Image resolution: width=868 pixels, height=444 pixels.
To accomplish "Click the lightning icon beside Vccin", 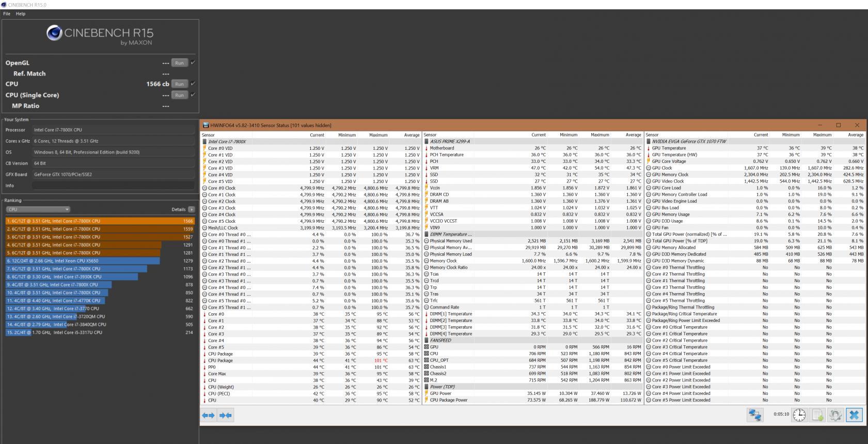I will (x=427, y=188).
